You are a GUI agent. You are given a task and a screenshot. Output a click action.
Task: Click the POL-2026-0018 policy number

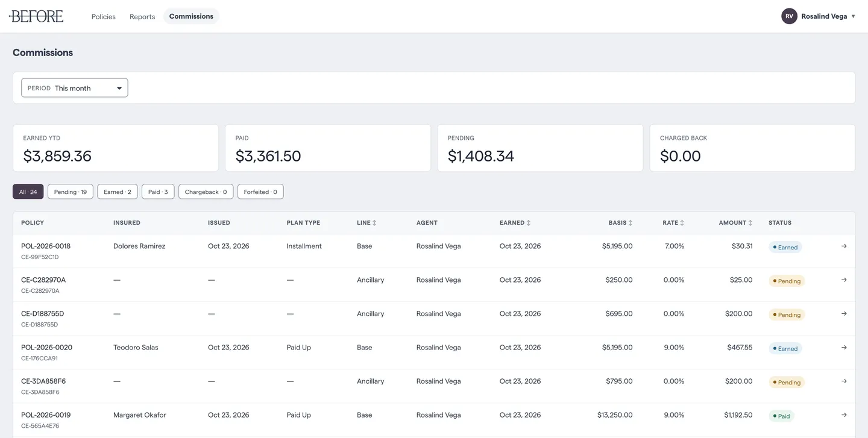tap(46, 246)
